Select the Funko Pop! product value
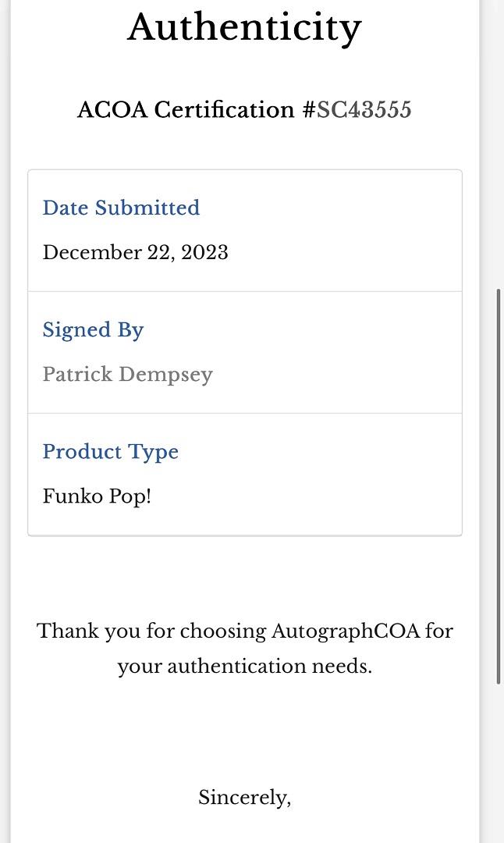The height and width of the screenshot is (843, 504). pos(97,496)
